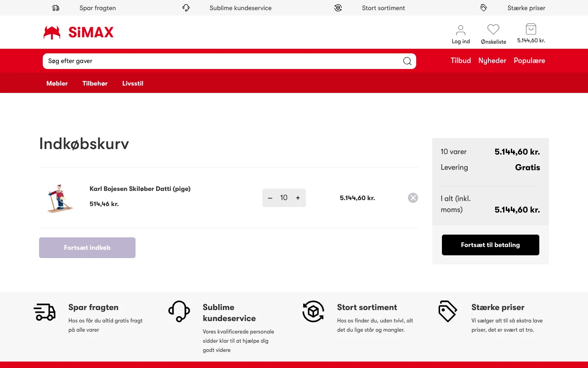
Task: Open the Ønskeliste heart icon
Action: [493, 30]
